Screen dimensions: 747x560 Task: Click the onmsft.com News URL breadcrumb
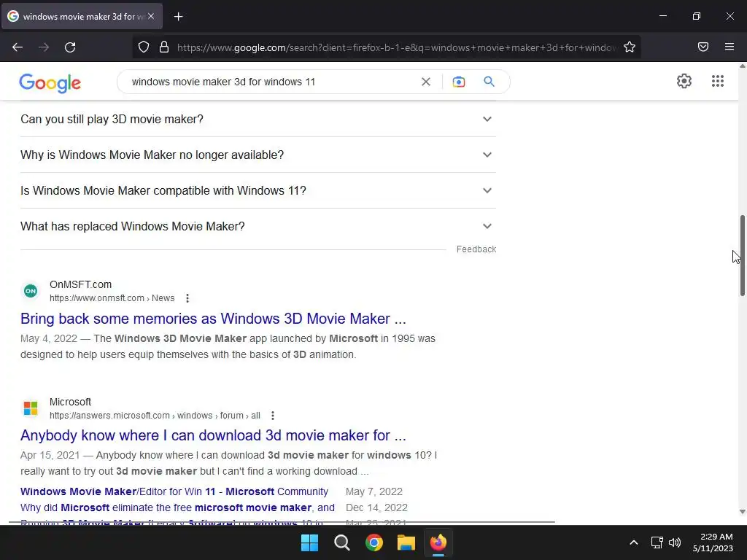point(112,298)
